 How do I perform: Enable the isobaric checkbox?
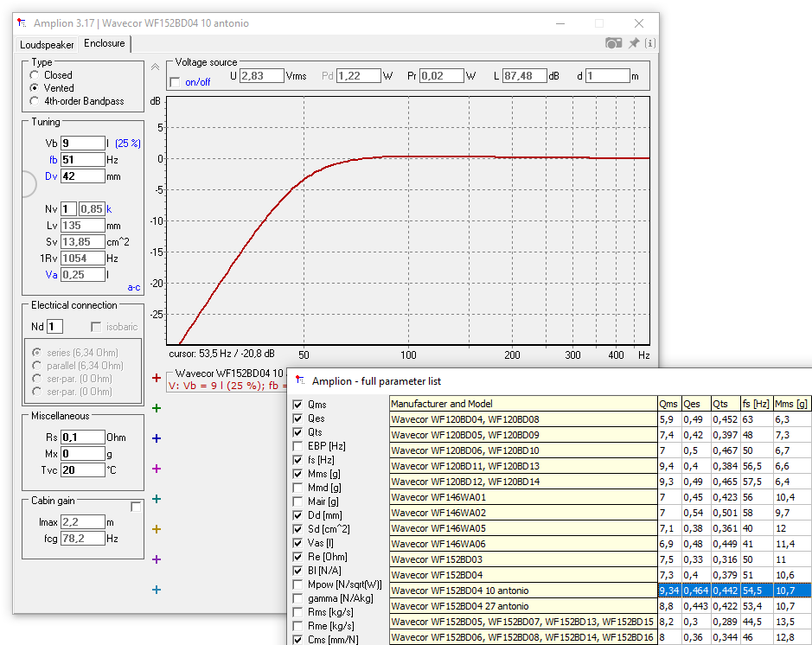click(x=96, y=327)
